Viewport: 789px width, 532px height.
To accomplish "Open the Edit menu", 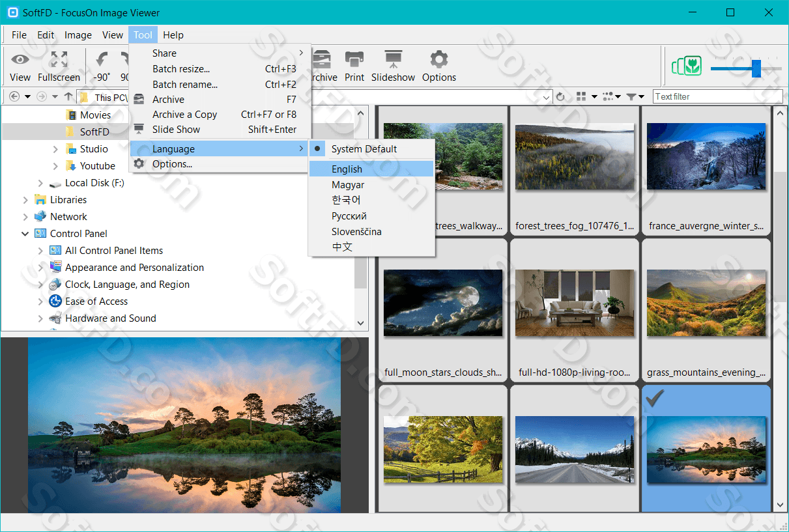I will (46, 35).
